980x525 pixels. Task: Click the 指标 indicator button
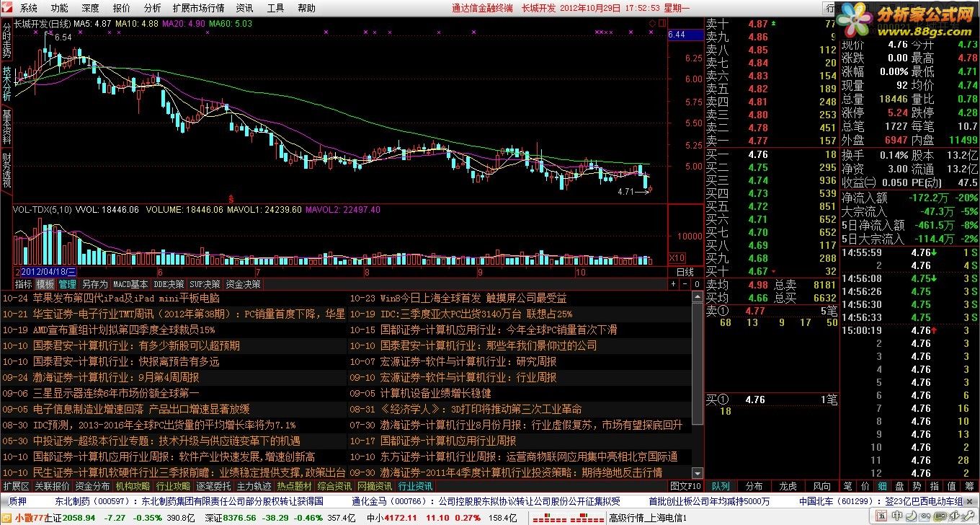coord(24,284)
